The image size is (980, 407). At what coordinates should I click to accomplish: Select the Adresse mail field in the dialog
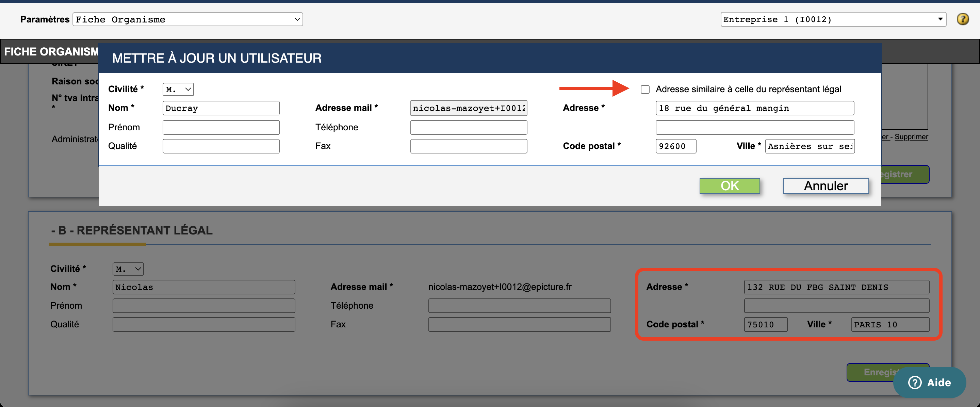pyautogui.click(x=469, y=108)
